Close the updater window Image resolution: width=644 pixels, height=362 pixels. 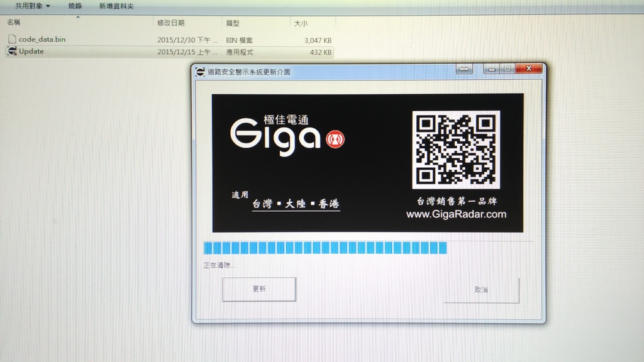coord(529,69)
